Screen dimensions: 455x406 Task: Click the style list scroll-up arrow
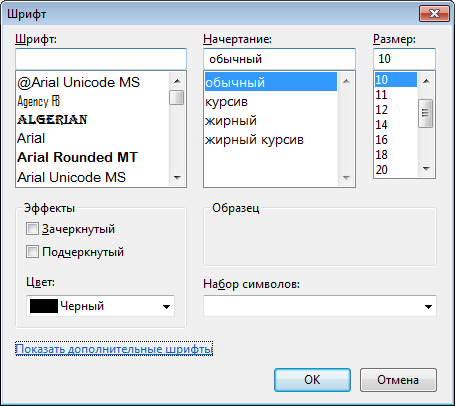coord(346,81)
